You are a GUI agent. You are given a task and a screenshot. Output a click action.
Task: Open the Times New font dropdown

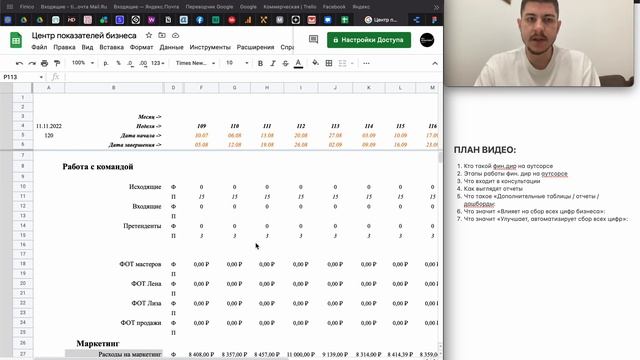[x=195, y=63]
